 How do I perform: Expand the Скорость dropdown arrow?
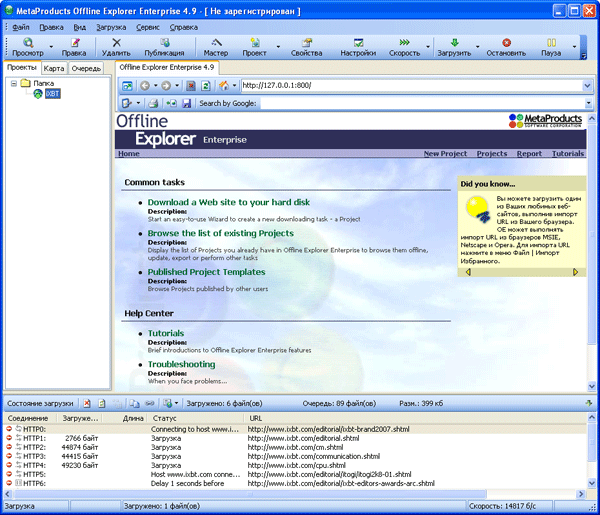(428, 47)
